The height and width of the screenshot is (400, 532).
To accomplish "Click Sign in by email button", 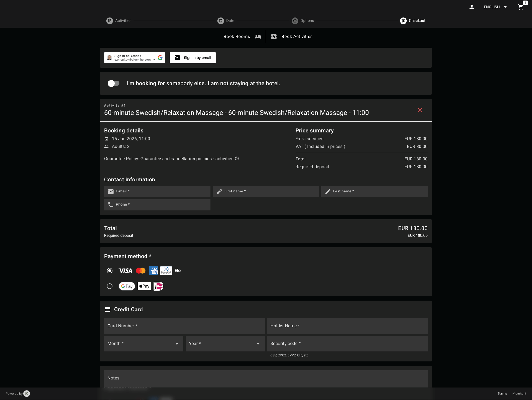I will click(x=192, y=58).
